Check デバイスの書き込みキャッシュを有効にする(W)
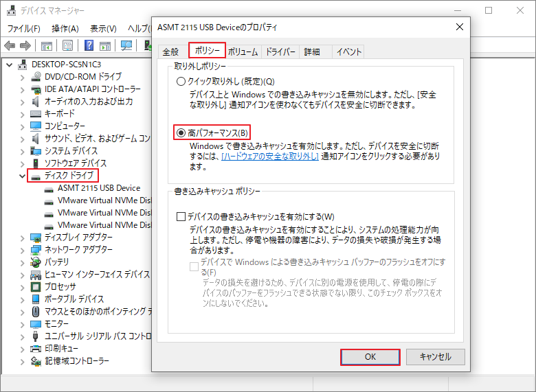 click(181, 216)
